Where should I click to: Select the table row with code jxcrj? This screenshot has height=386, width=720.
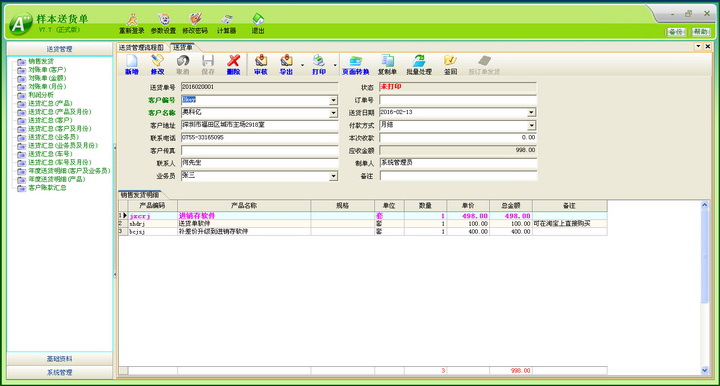click(x=363, y=216)
